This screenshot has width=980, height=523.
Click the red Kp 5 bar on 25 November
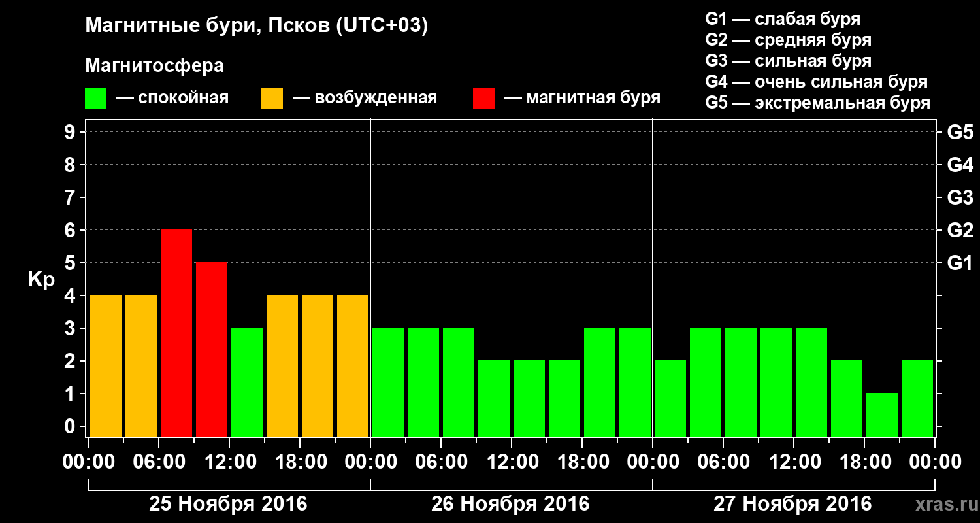212,350
